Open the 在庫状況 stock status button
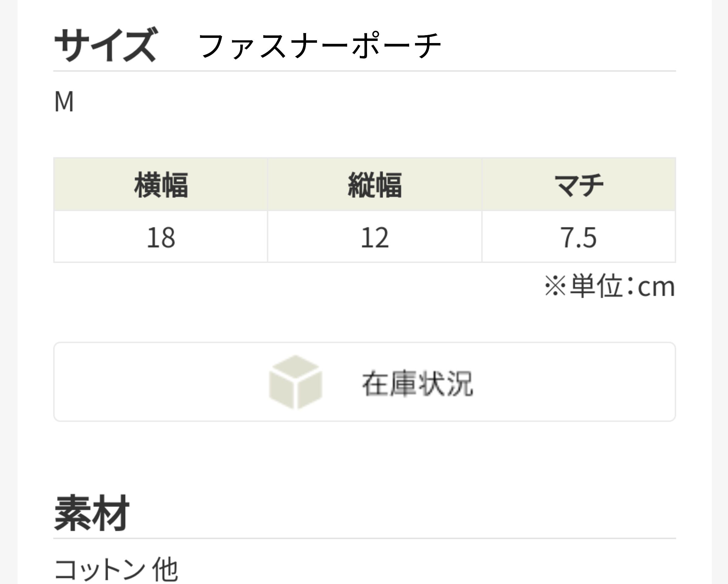Image resolution: width=728 pixels, height=584 pixels. click(364, 382)
